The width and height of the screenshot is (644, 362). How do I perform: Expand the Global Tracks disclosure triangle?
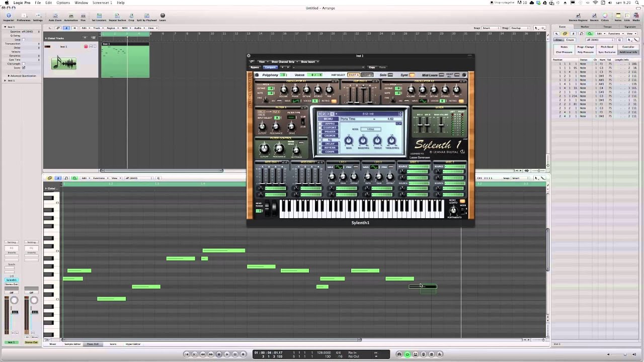(x=45, y=38)
